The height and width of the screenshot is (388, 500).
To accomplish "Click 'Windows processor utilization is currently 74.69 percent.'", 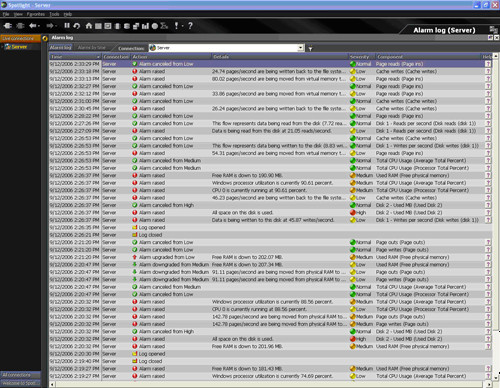I will (x=272, y=376).
